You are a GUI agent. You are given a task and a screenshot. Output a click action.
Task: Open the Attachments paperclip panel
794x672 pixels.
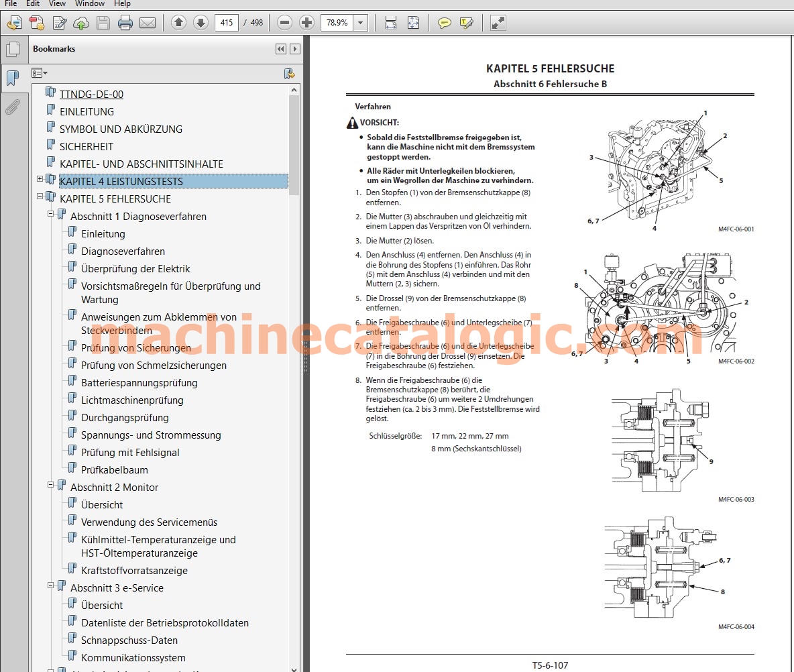pos(13,107)
